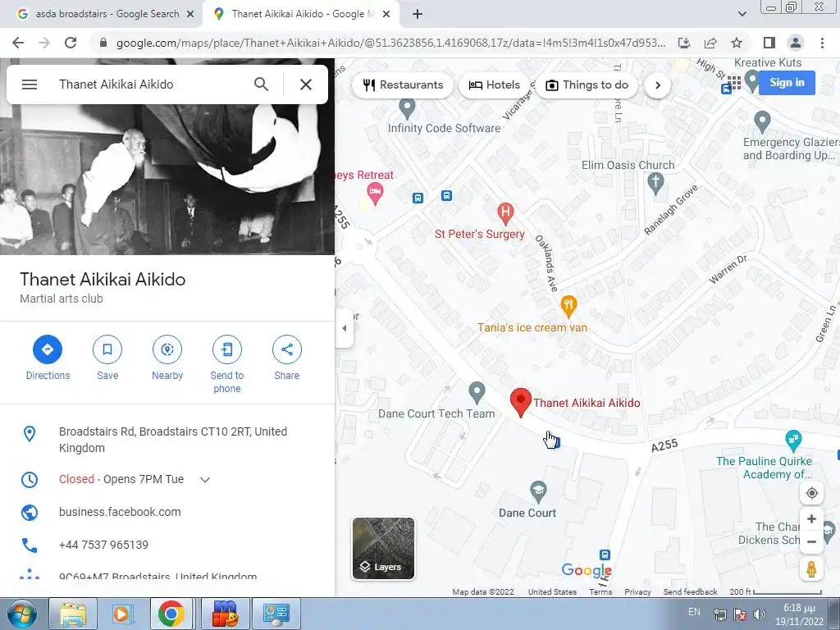Click the Sign in button
840x630 pixels.
pyautogui.click(x=787, y=83)
